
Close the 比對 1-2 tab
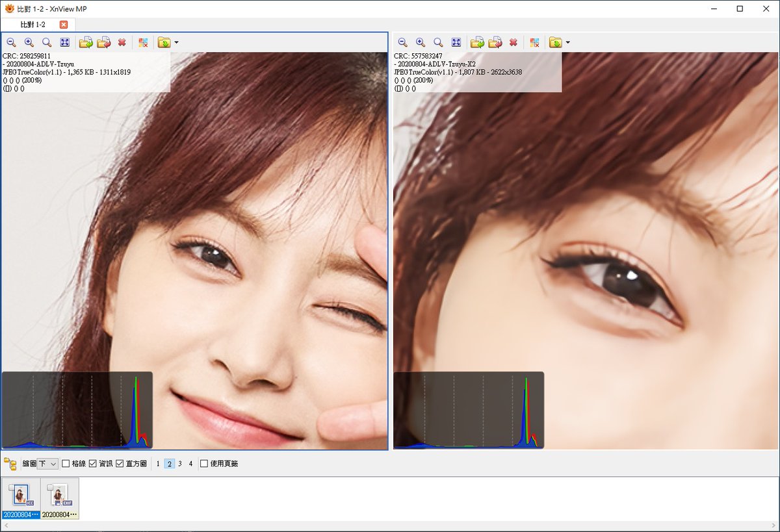click(x=63, y=25)
